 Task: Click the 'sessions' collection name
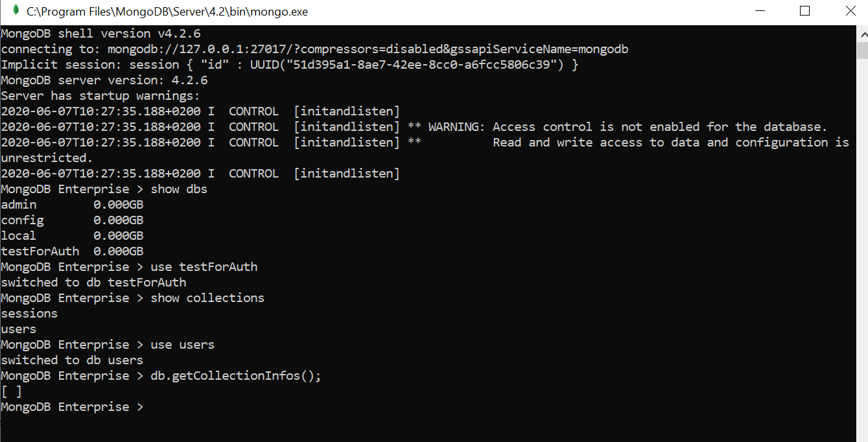coord(29,314)
